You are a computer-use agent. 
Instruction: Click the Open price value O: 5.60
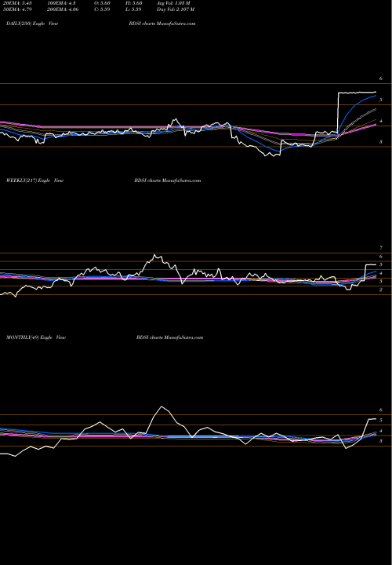103,3
